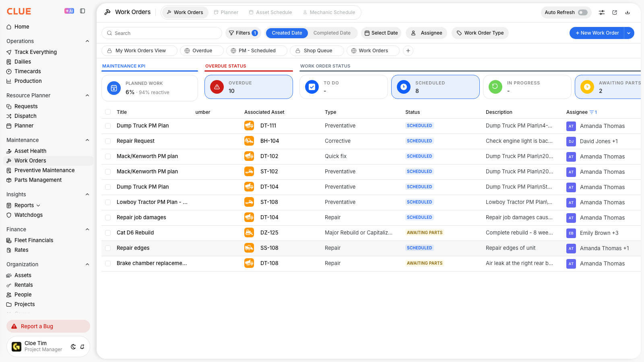Collapse the Resource Planner section
This screenshot has height=362, width=644.
tap(87, 95)
